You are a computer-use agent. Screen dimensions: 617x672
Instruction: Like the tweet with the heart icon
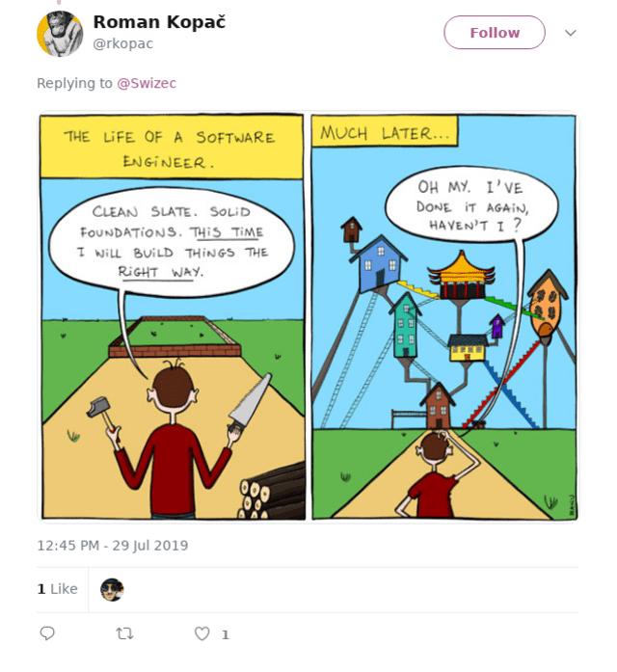pos(201,633)
